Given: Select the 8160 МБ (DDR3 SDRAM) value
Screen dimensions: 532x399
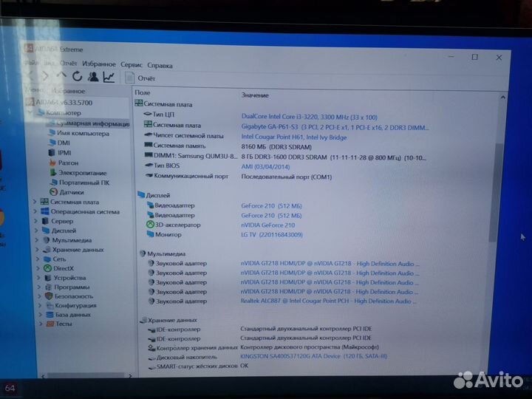Looking at the screenshot, I should [x=276, y=147].
